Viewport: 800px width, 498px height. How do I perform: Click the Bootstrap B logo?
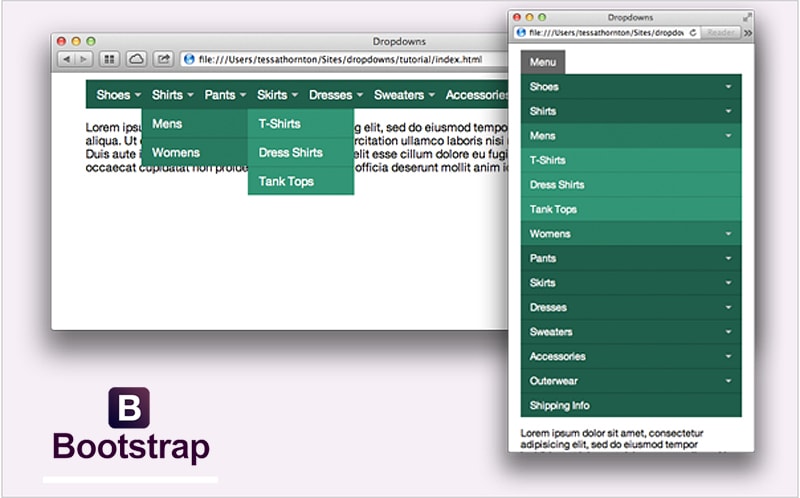coord(129,408)
